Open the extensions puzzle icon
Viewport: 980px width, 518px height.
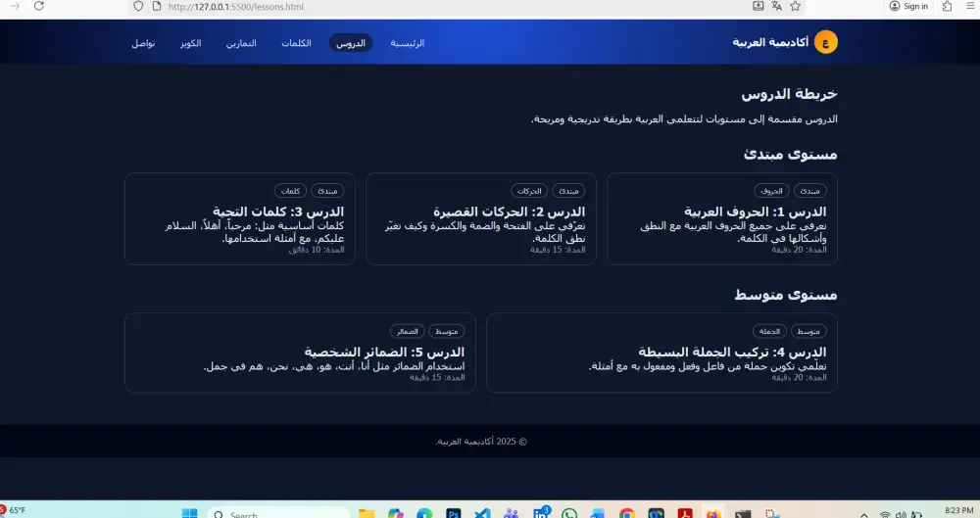pos(948,6)
